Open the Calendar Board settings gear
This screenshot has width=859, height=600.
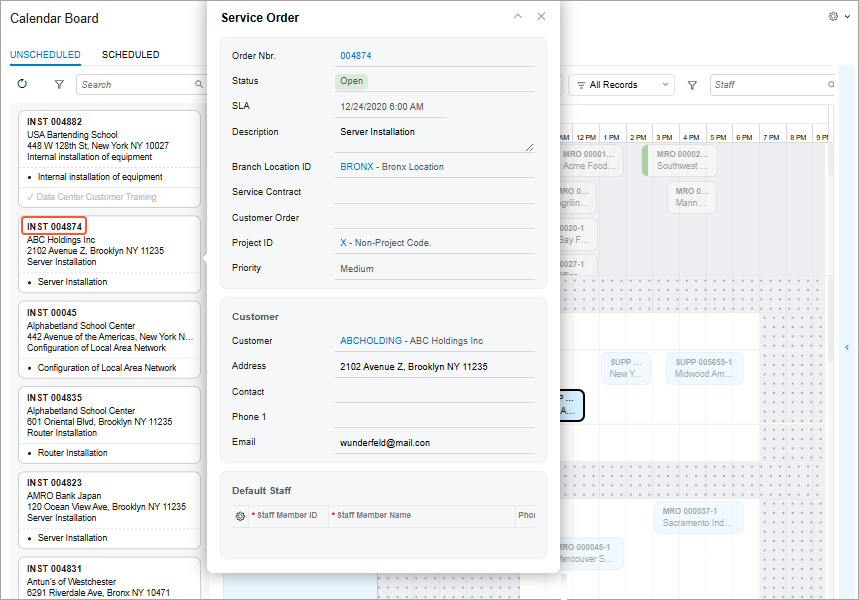(x=833, y=17)
